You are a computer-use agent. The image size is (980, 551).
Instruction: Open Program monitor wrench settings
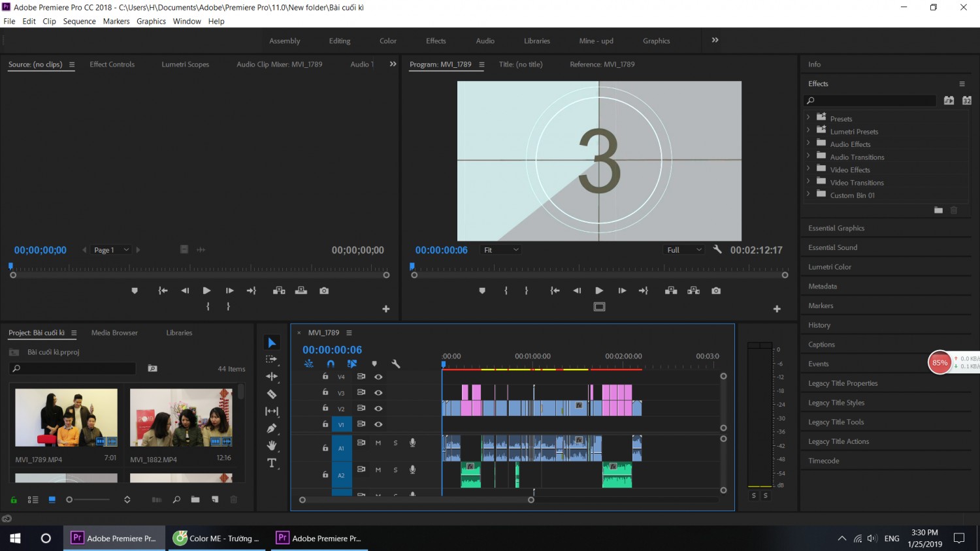coord(717,249)
